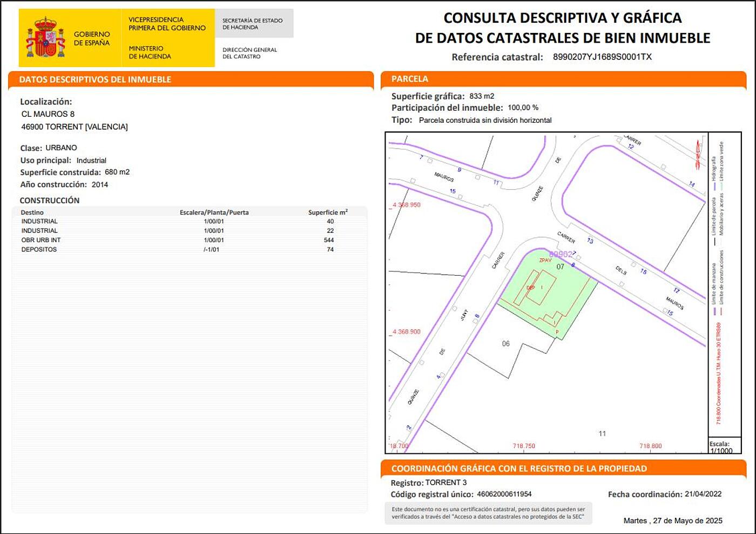Click 'Escalera/Planta/Puerta' column header
This screenshot has width=756, height=534.
[214, 212]
